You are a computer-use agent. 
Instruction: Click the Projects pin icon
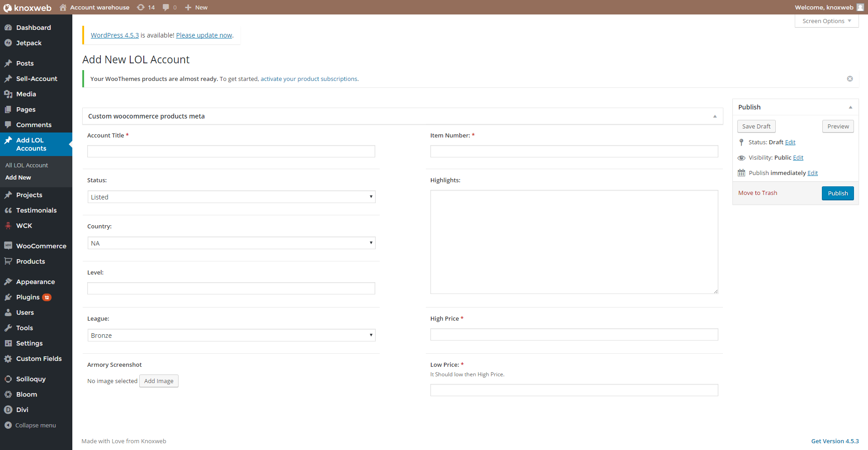8,195
